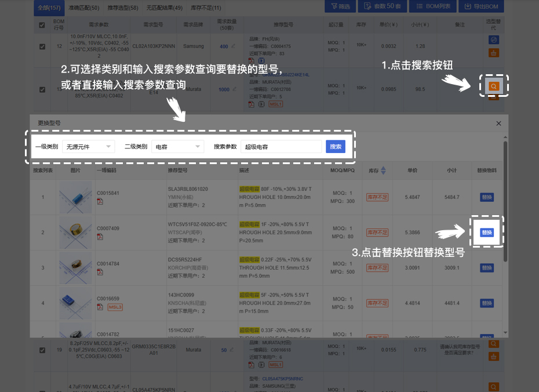539x392 pixels.
Task: Click the orange basket icon in the top row
Action: pyautogui.click(x=494, y=52)
